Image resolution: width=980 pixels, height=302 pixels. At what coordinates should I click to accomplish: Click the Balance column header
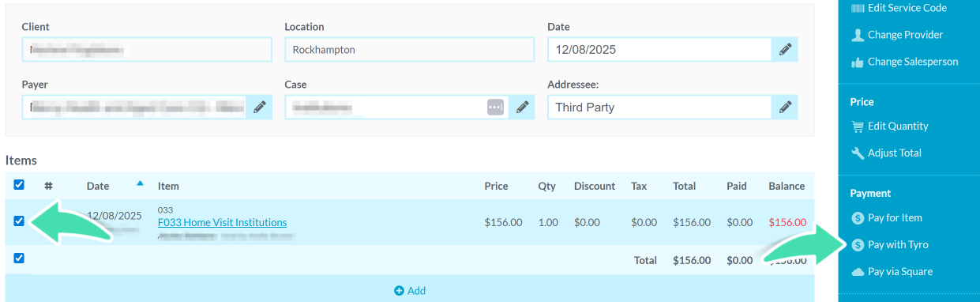tap(787, 187)
